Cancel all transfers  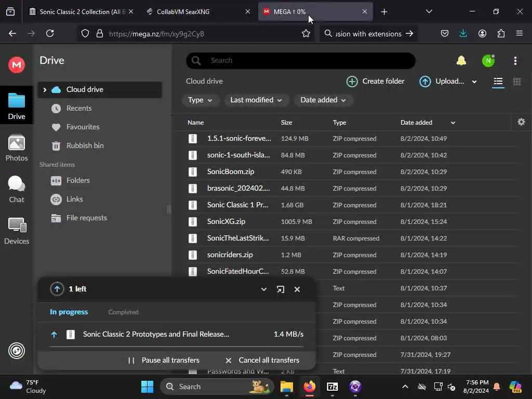click(262, 361)
